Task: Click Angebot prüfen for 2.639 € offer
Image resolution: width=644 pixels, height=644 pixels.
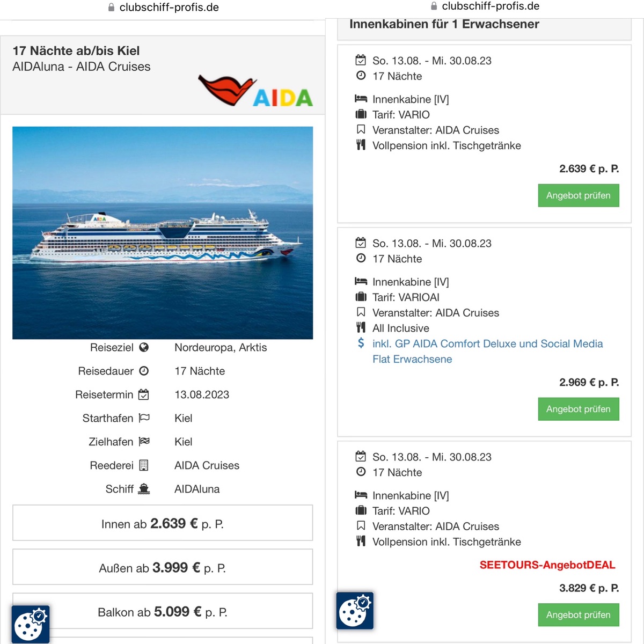Action: click(579, 195)
